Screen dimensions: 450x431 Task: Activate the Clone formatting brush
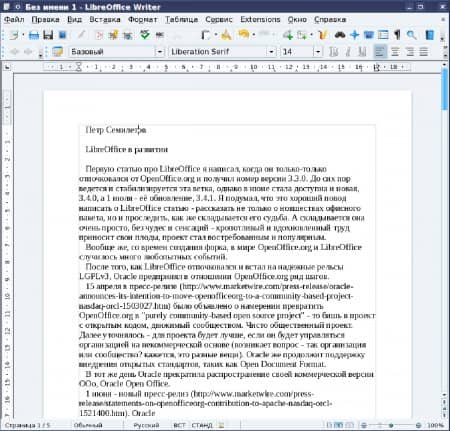[x=227, y=35]
